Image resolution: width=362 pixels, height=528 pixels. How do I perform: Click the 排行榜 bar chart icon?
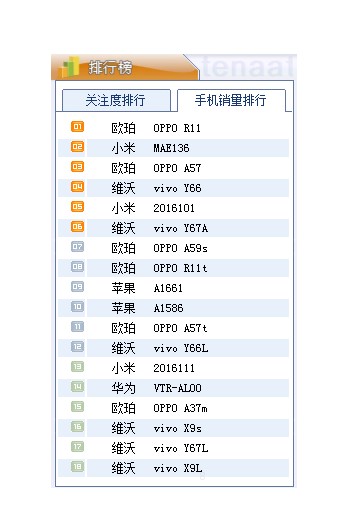[x=69, y=67]
